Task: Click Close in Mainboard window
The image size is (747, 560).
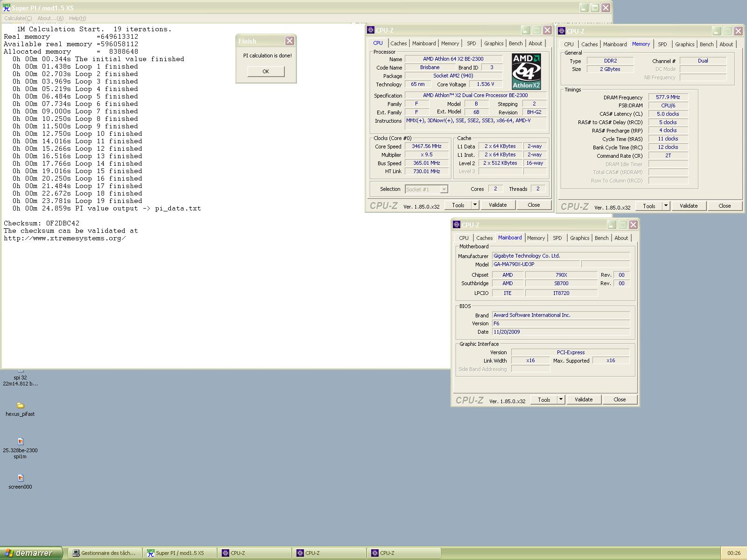Action: click(x=620, y=399)
